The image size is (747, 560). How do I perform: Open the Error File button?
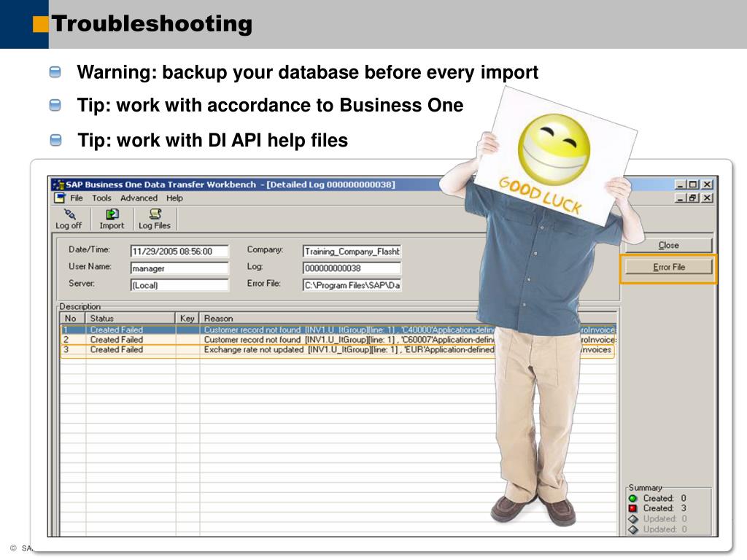tap(668, 267)
